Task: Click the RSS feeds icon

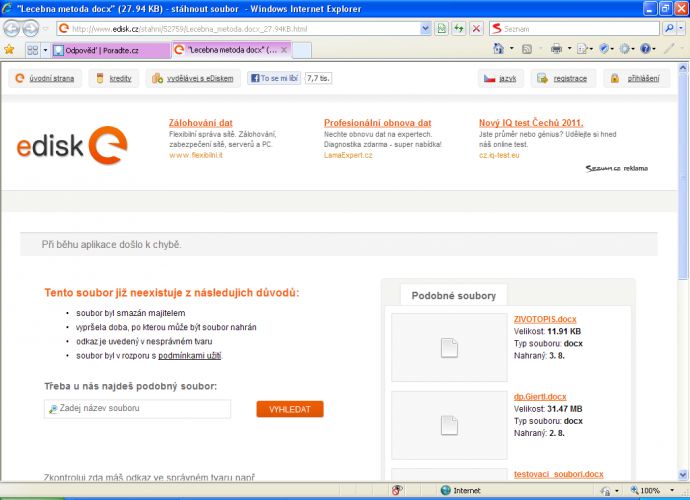Action: point(527,49)
